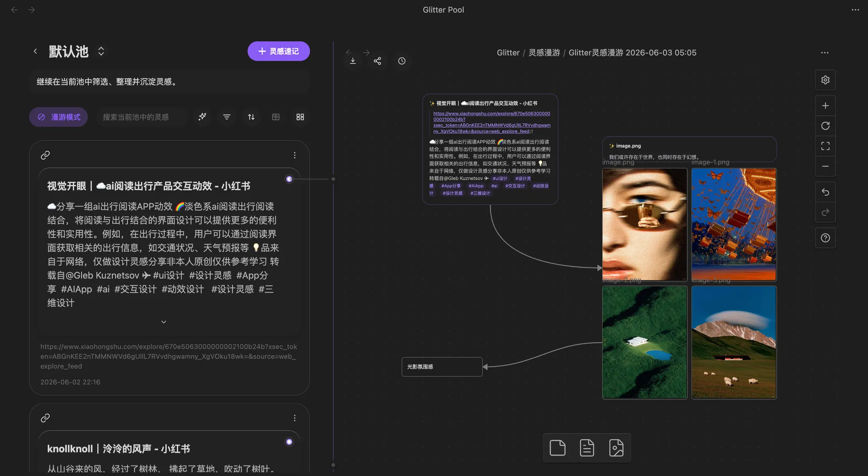Viewport: 868px width, 476px height.
Task: Click the canvas redo arrow
Action: [x=825, y=212]
